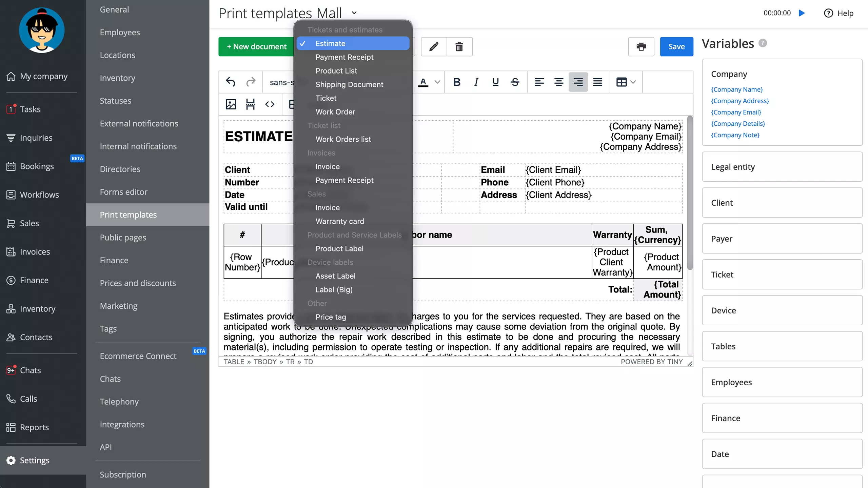This screenshot has width=868, height=488.
Task: Open the source code view icon
Action: point(270,104)
